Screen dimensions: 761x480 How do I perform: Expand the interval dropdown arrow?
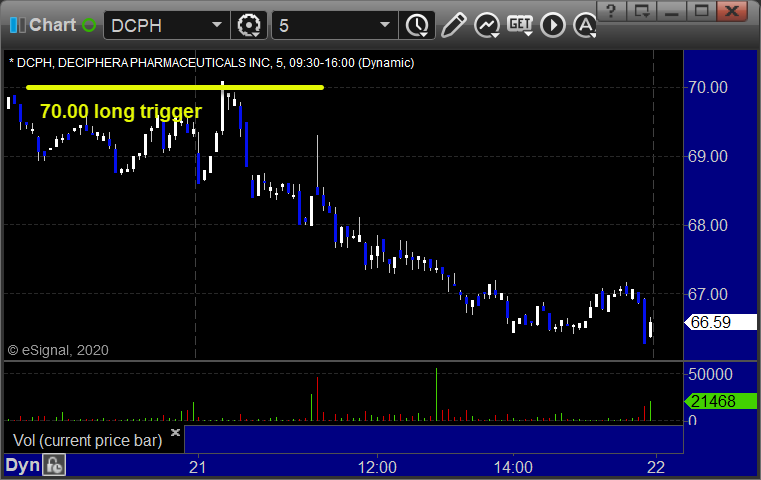pos(385,25)
